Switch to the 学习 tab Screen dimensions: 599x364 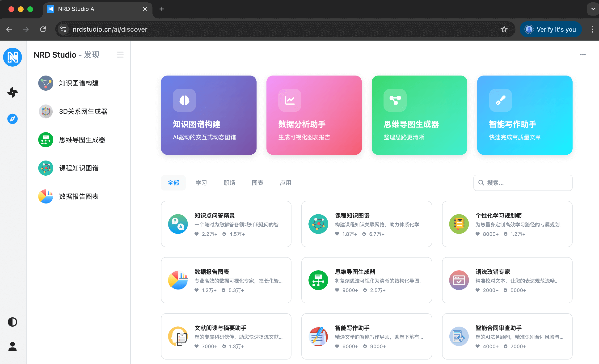click(201, 183)
